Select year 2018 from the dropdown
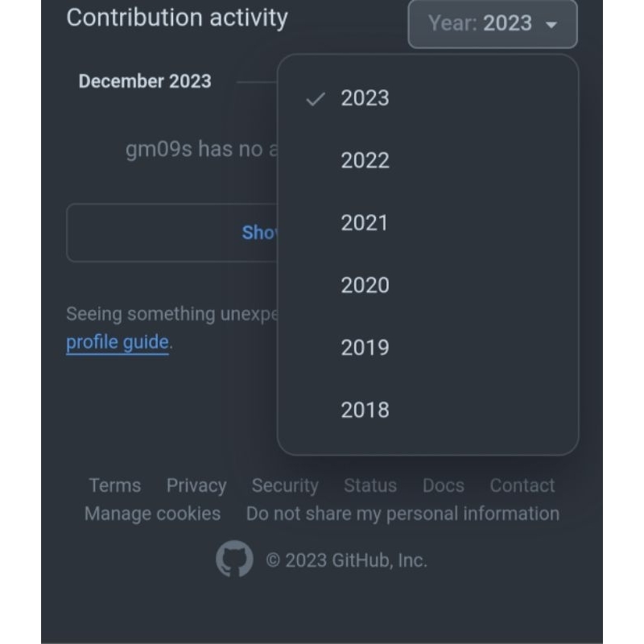This screenshot has width=644, height=644. (365, 410)
